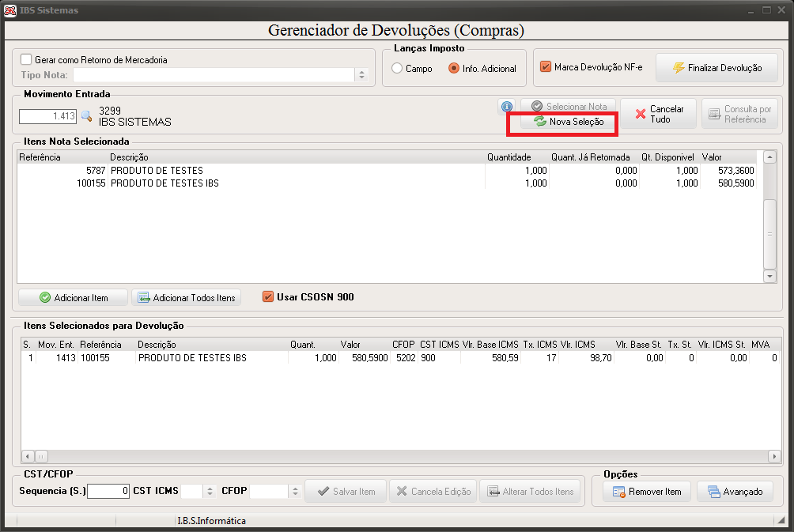
Task: Click Adicionar Item green check button
Action: pos(73,298)
